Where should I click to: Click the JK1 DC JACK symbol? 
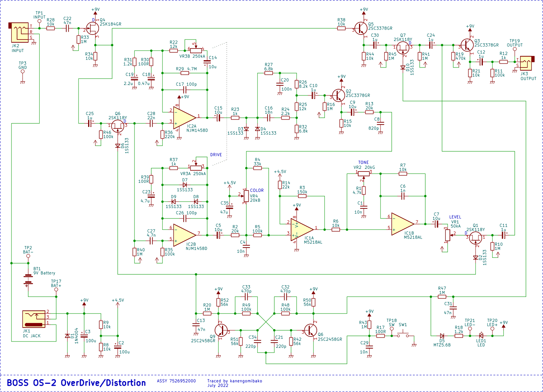pos(33,319)
